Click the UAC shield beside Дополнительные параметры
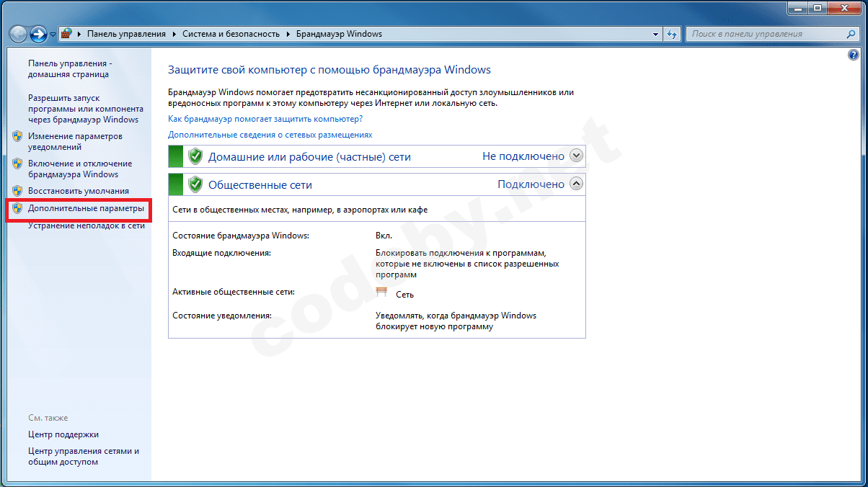868x487 pixels. 17,208
